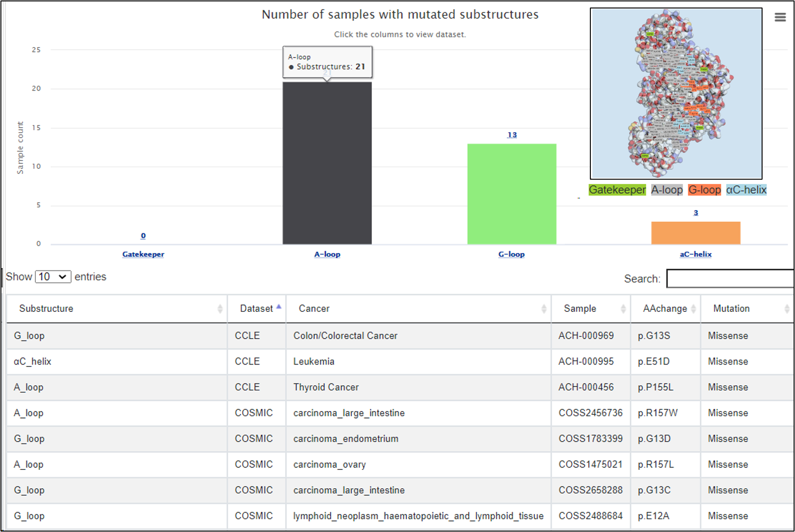Click the orange-red G-loop legend swatch

(704, 190)
